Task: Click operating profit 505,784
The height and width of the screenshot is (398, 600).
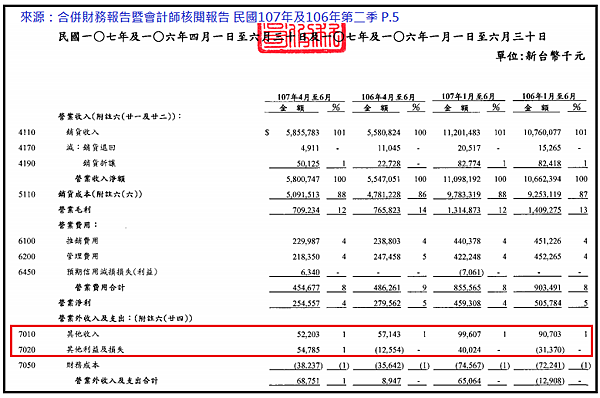Action: pos(548,303)
